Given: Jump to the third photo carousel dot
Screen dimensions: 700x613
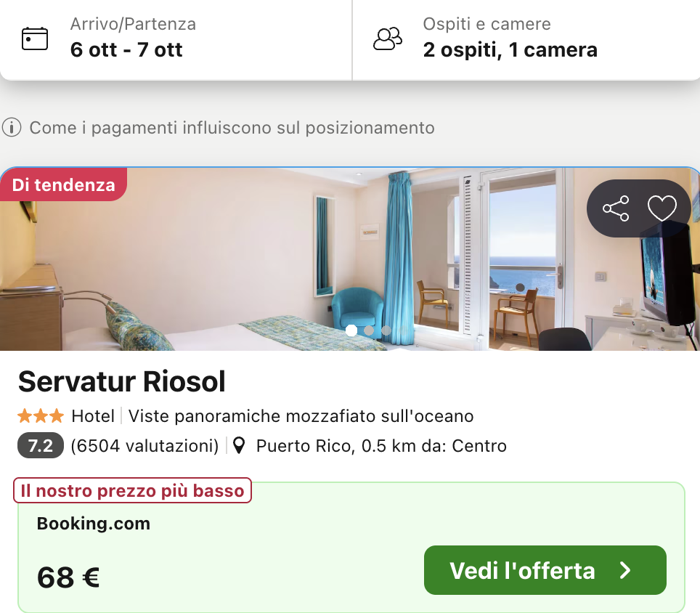Looking at the screenshot, I should [x=386, y=330].
